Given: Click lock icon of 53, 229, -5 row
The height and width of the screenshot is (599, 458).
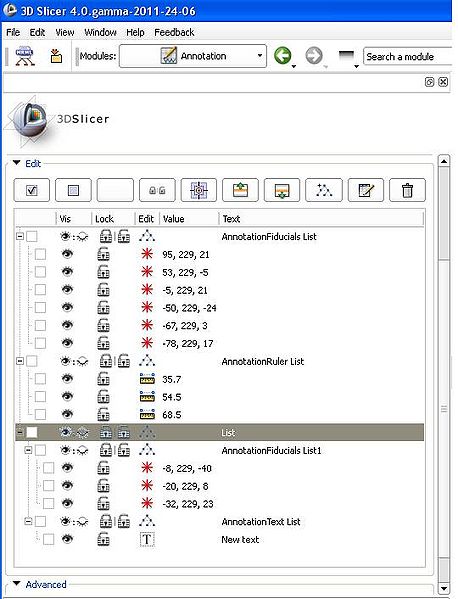Looking at the screenshot, I should click(x=103, y=272).
